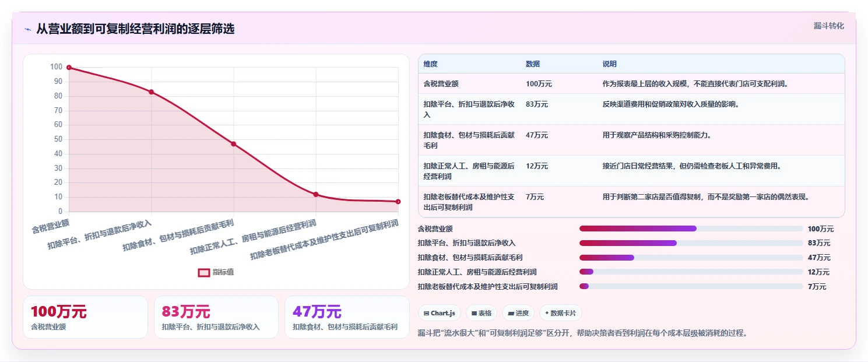Click the 12万元 value beside progress bar
Viewport: 868px width, 362px height.
818,272
